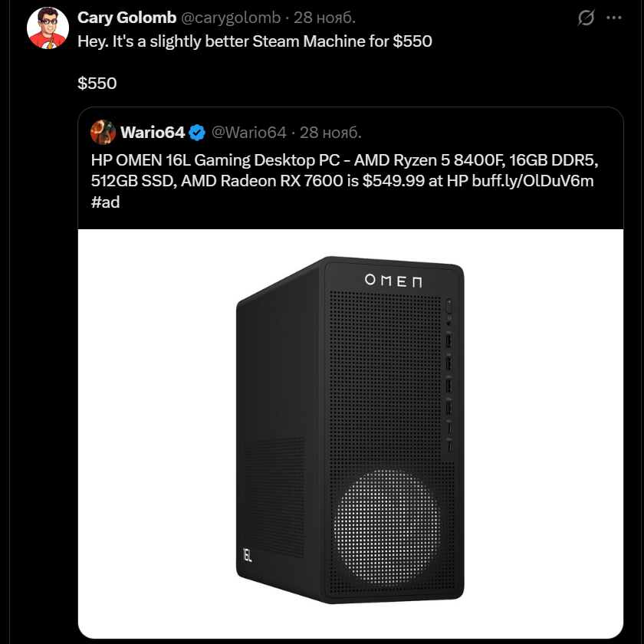Open the three-dot More options menu

click(x=614, y=18)
